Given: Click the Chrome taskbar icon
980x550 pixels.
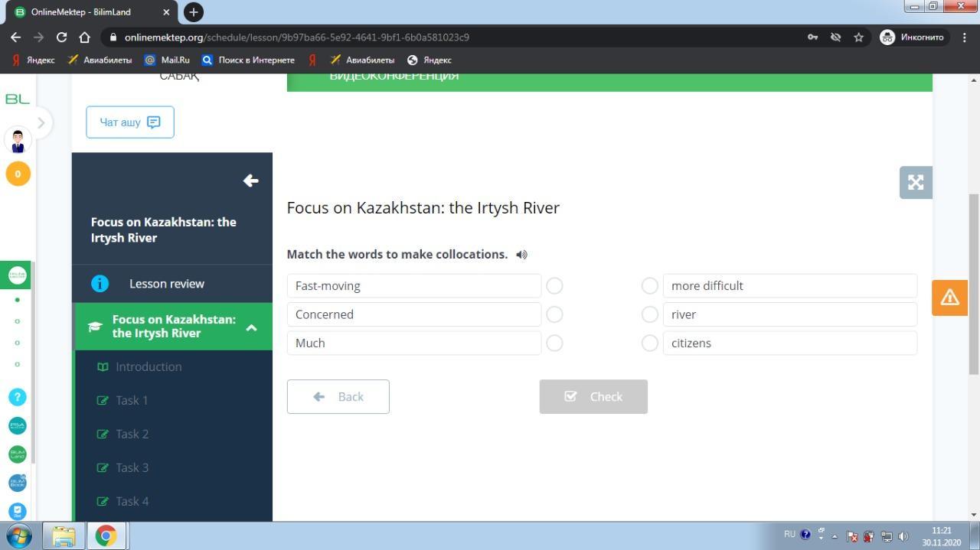Looking at the screenshot, I should coord(106,535).
